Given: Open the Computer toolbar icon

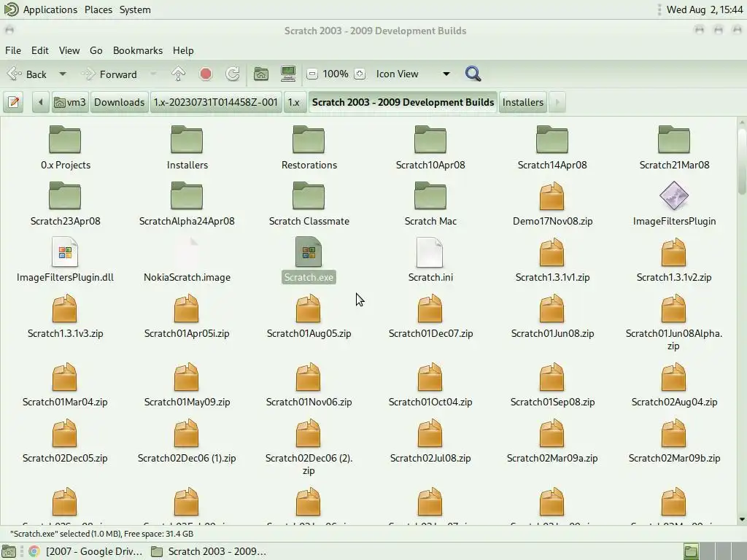Looking at the screenshot, I should 288,74.
